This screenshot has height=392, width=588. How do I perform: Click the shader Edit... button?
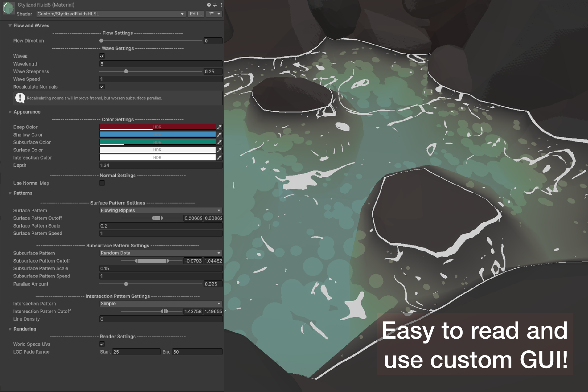(196, 14)
